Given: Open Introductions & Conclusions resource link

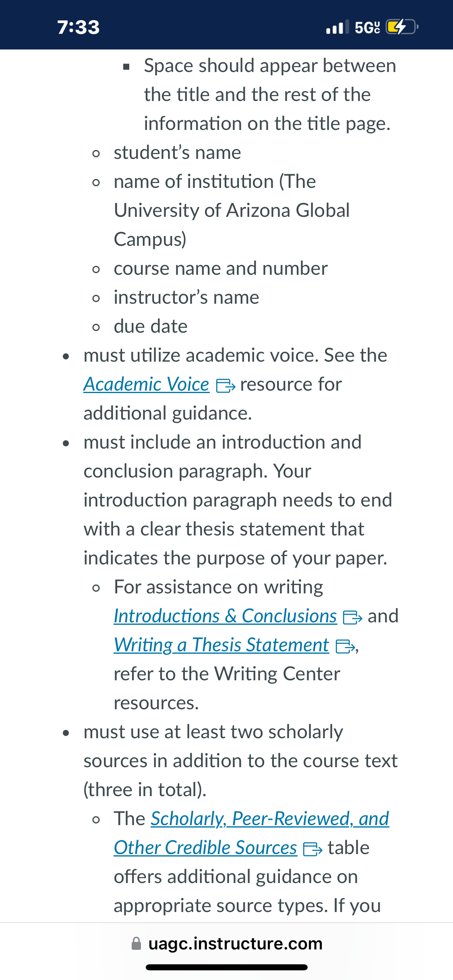Looking at the screenshot, I should click(x=225, y=616).
